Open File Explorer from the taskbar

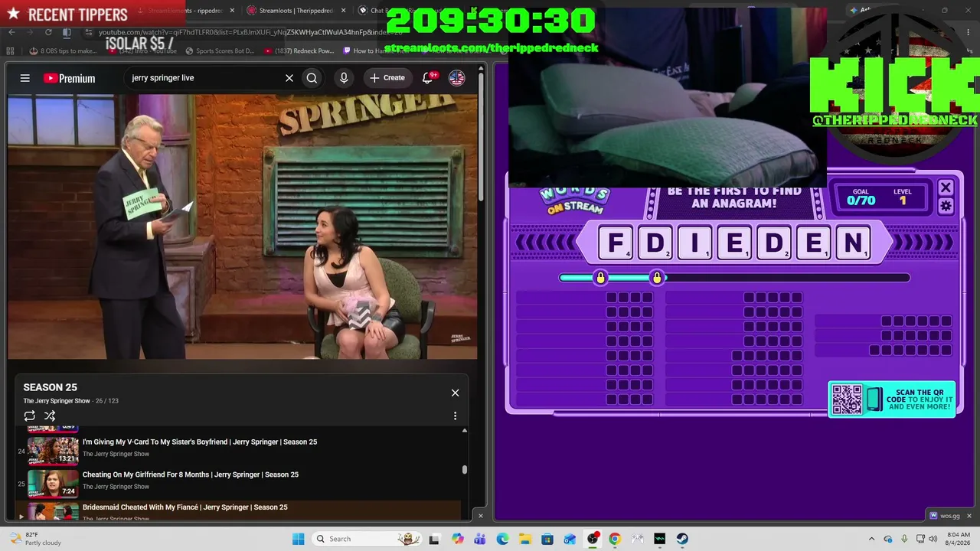pyautogui.click(x=525, y=539)
